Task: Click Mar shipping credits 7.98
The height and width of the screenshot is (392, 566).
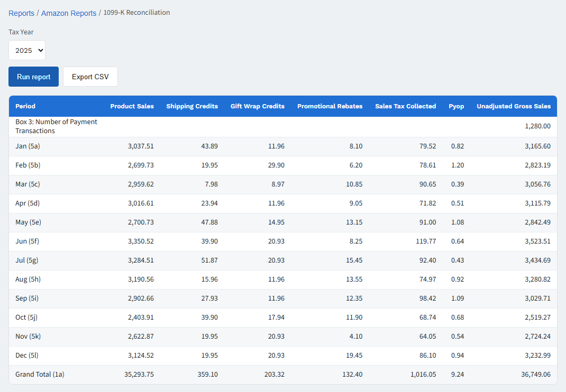Action: point(211,184)
